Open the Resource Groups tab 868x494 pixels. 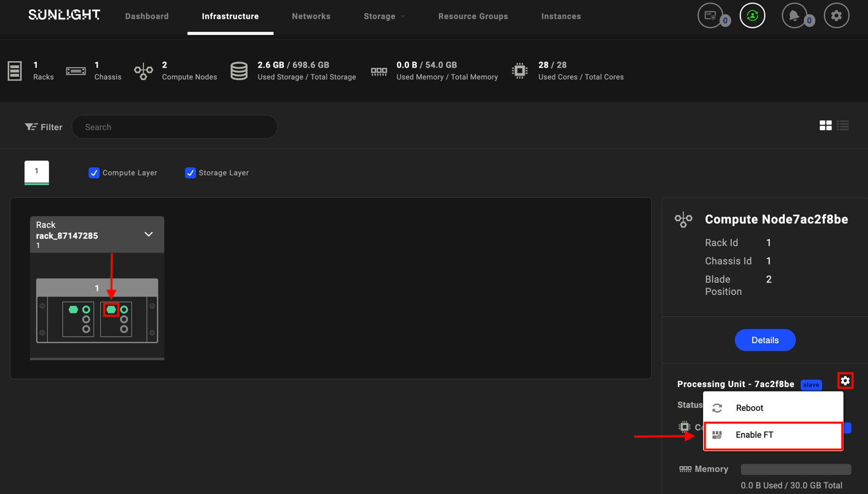[x=473, y=16]
